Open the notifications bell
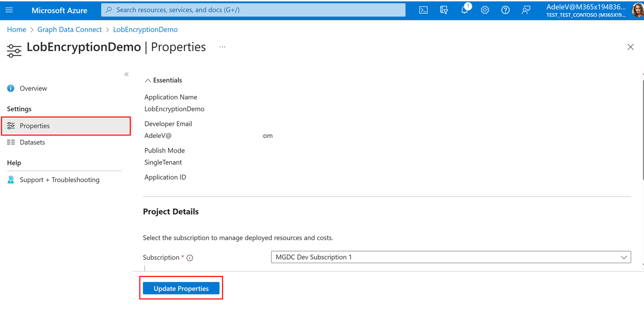This screenshot has height=309, width=644. (464, 10)
